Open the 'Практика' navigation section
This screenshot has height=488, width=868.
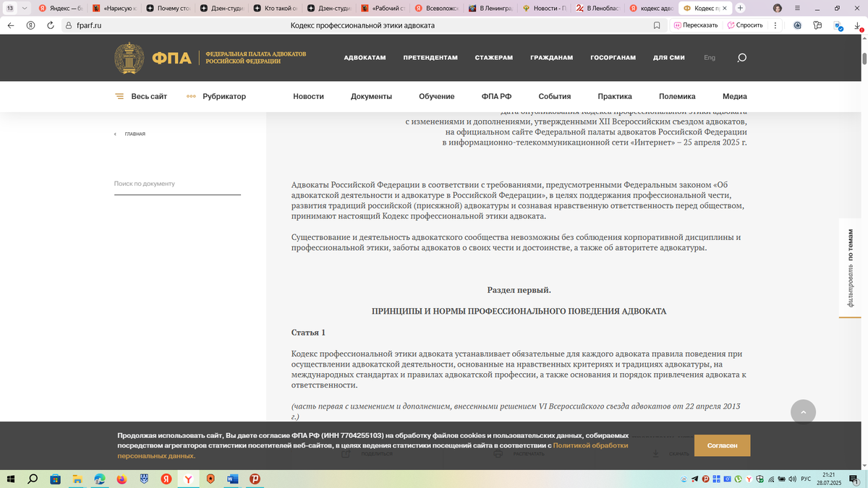point(615,96)
